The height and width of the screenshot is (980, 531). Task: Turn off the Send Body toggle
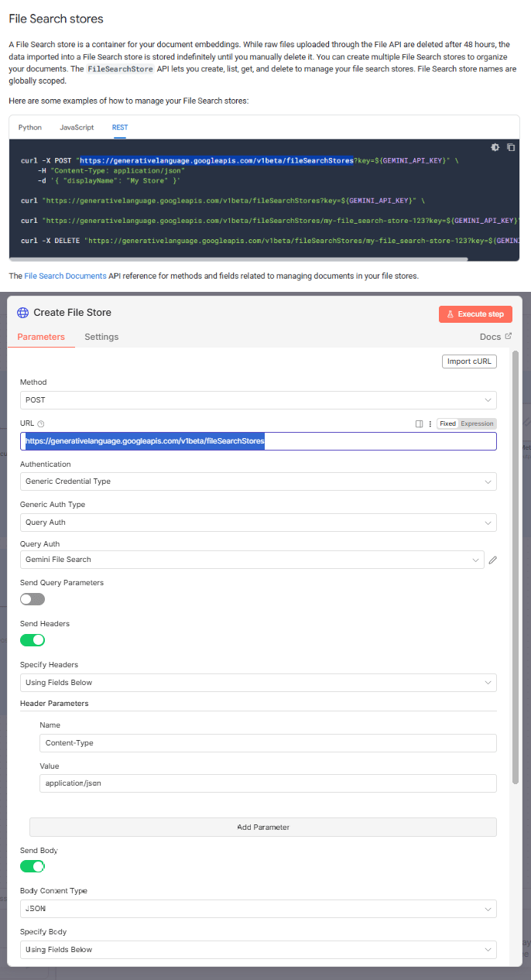point(31,866)
